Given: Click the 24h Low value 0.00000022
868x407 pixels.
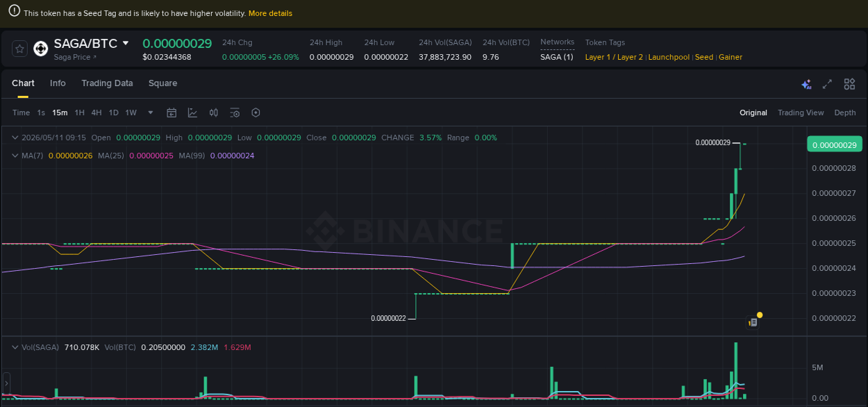Looking at the screenshot, I should 386,57.
